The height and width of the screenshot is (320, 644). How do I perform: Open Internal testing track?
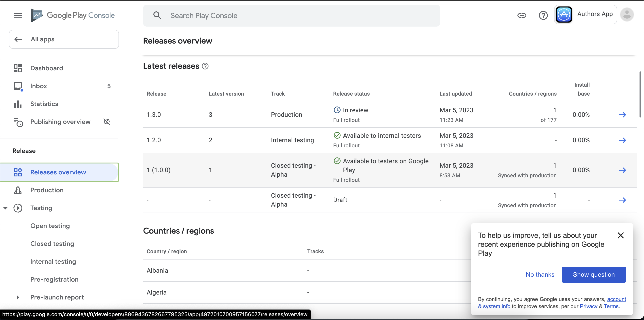53,261
